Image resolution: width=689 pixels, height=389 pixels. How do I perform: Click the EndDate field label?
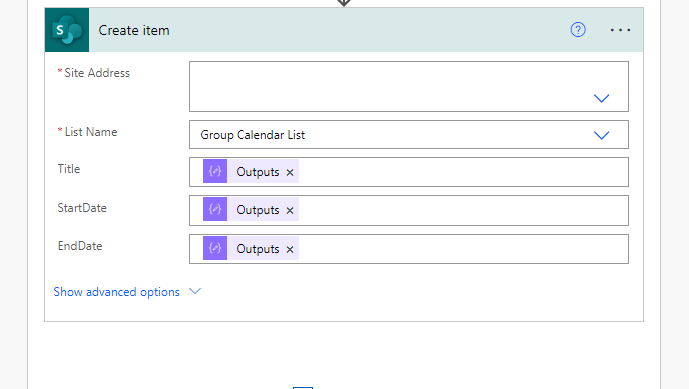pyautogui.click(x=80, y=246)
